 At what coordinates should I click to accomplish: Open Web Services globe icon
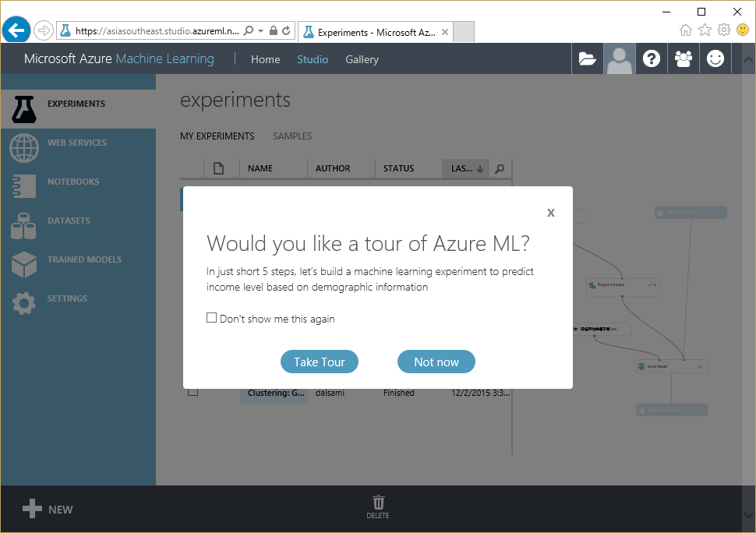(24, 148)
